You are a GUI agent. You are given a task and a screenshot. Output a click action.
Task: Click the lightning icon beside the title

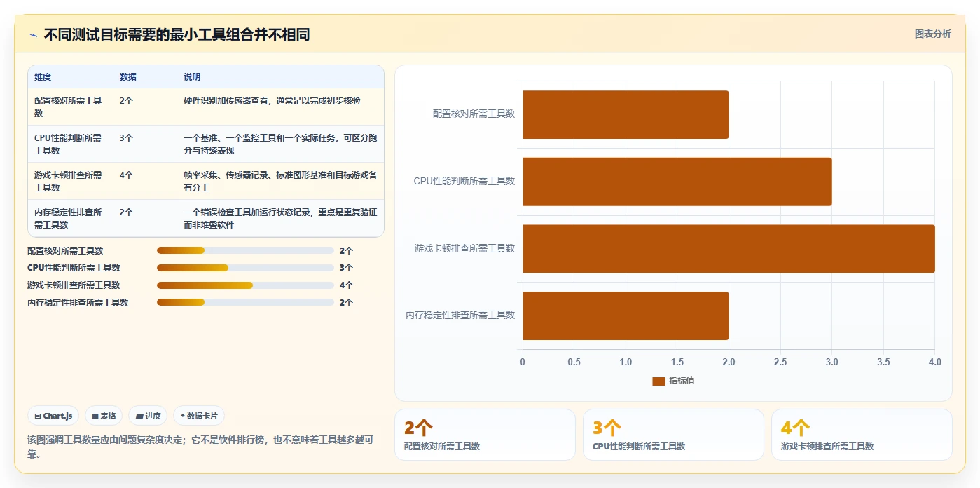(x=33, y=35)
